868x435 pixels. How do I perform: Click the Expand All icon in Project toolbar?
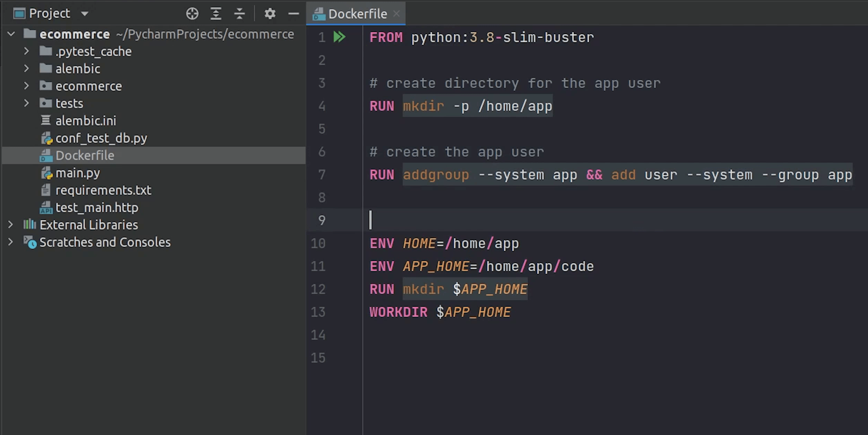[x=216, y=14]
